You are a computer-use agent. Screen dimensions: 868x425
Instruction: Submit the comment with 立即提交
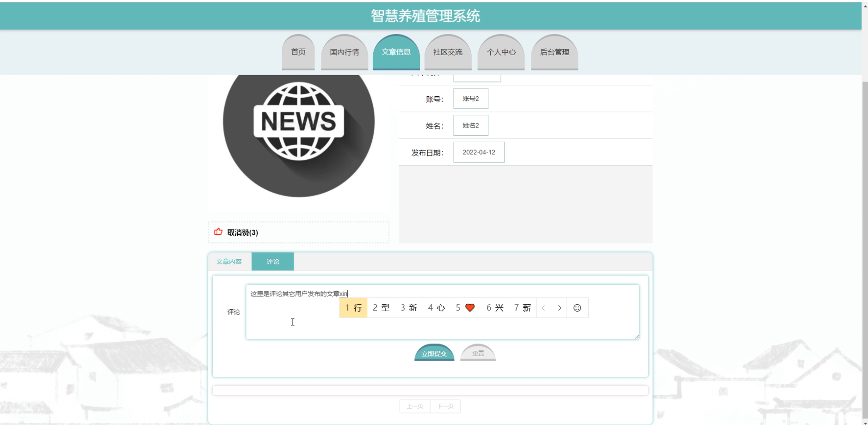(434, 353)
